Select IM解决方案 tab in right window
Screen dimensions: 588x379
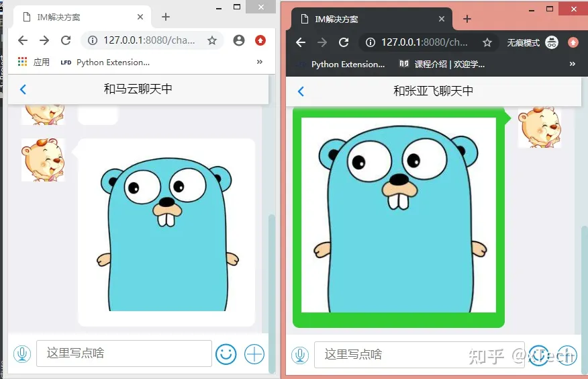[372, 19]
